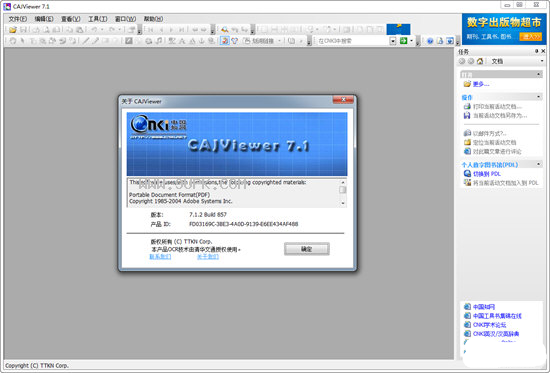The width and height of the screenshot is (550, 373).
Task: Collapse the 操作 section in task pane
Action: 539,96
